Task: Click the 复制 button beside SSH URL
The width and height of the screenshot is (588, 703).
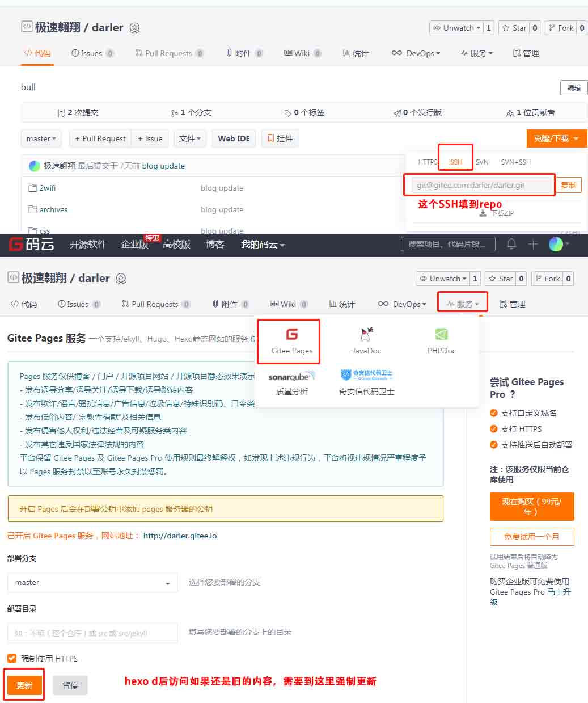Action: pos(568,185)
